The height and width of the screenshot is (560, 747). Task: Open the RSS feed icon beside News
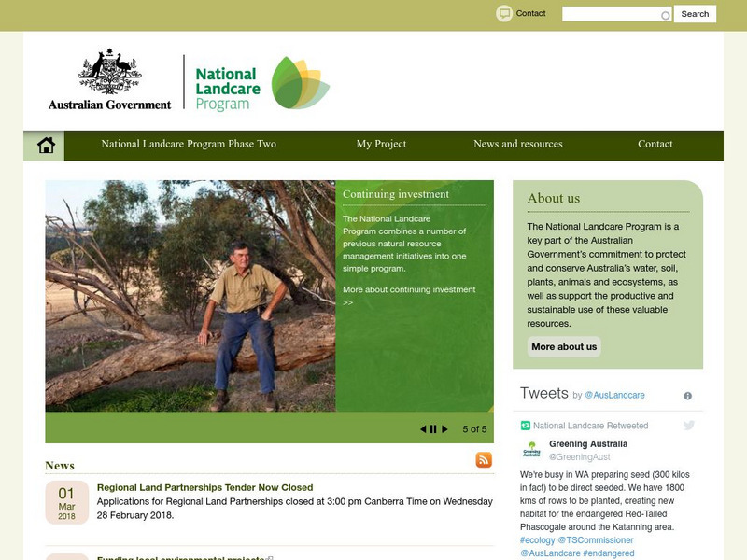pos(484,460)
